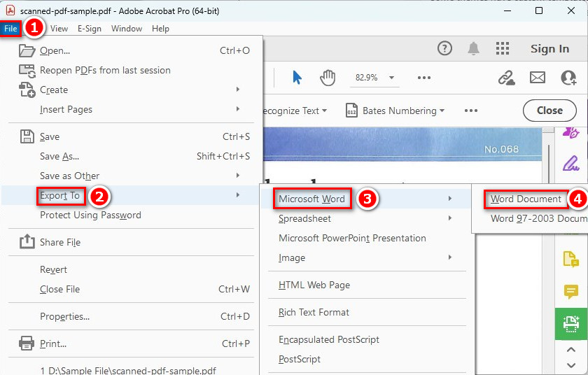Open the Bates Numbering dropdown
This screenshot has width=588, height=375.
pyautogui.click(x=395, y=111)
